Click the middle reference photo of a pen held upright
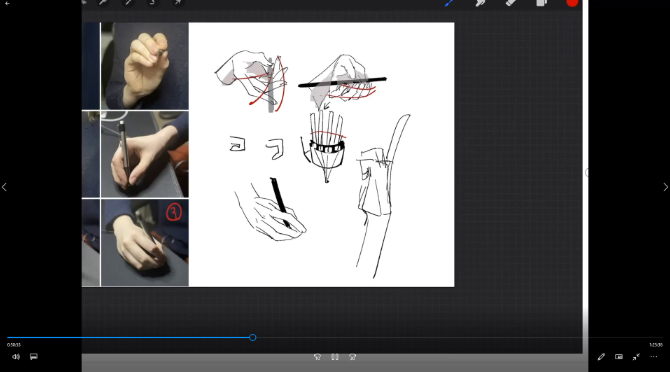670x372 pixels. (144, 154)
